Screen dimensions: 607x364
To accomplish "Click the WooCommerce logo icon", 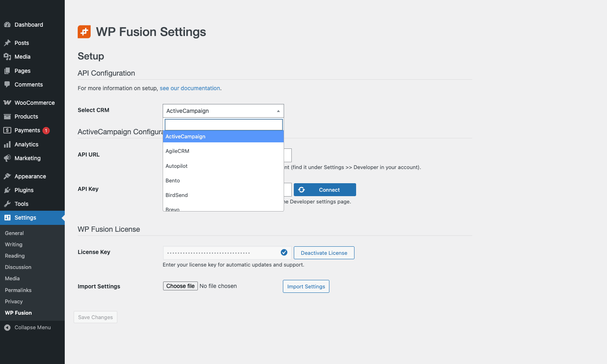I will coord(7,103).
